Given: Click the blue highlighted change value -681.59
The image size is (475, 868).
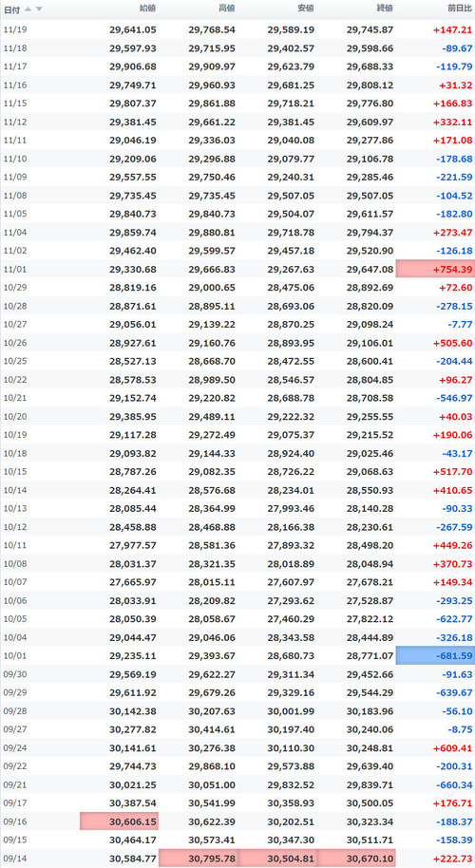Looking at the screenshot, I should [x=435, y=655].
